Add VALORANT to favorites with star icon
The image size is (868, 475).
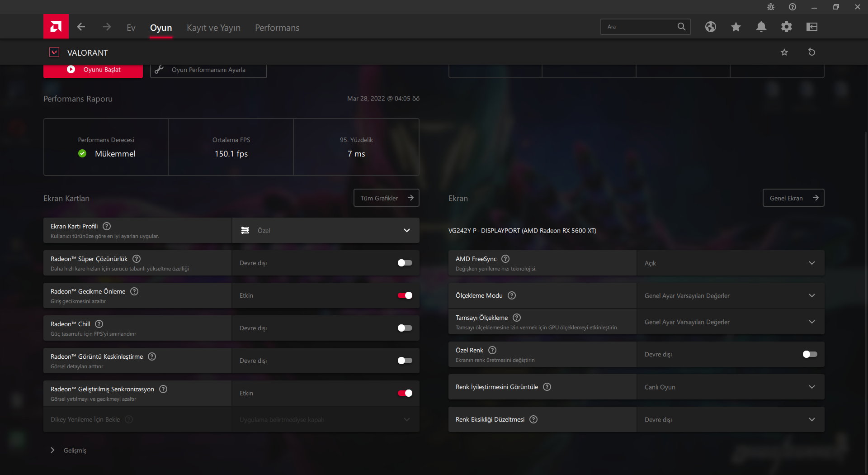(784, 52)
